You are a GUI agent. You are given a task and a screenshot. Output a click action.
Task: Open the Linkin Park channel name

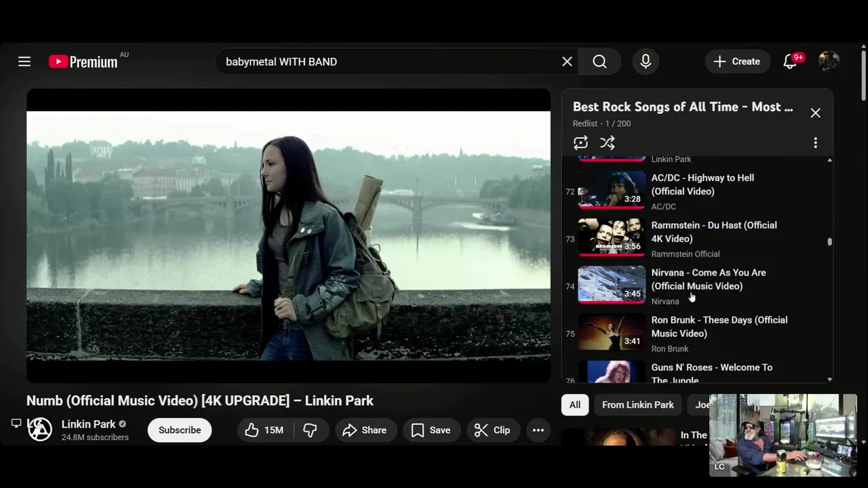88,424
